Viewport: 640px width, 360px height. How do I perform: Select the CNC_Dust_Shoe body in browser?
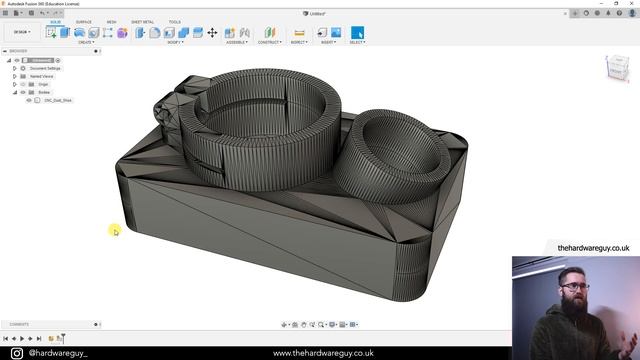click(x=58, y=100)
